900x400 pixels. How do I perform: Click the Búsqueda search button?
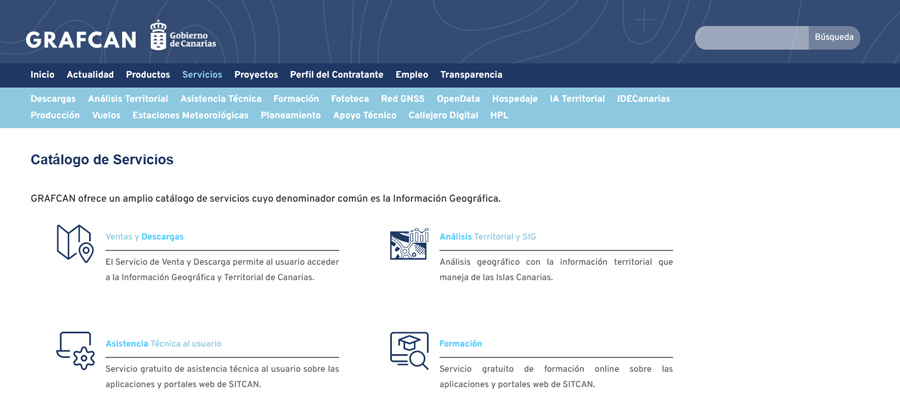click(834, 37)
